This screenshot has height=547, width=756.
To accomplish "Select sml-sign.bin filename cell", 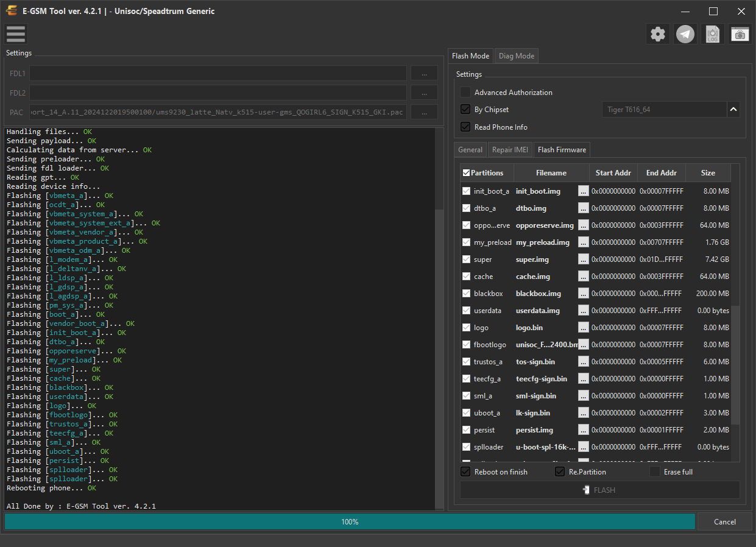I will point(536,396).
